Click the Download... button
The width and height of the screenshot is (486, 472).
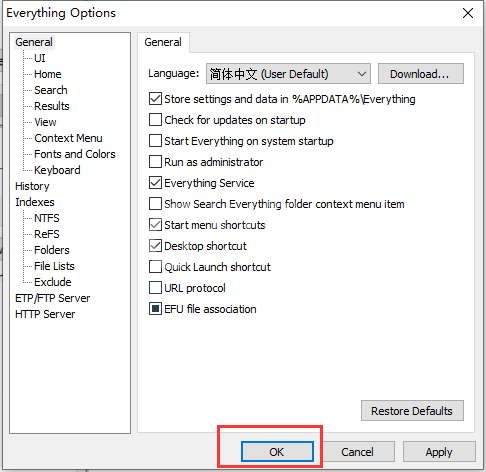point(421,74)
